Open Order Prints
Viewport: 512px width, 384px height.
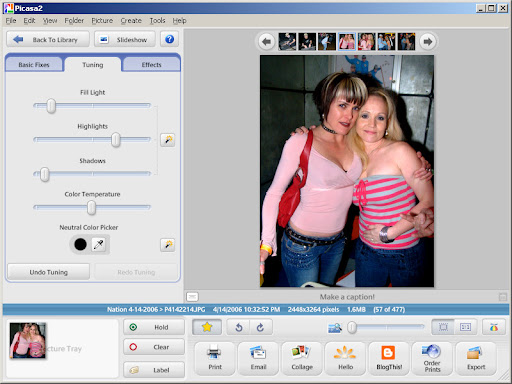click(432, 358)
